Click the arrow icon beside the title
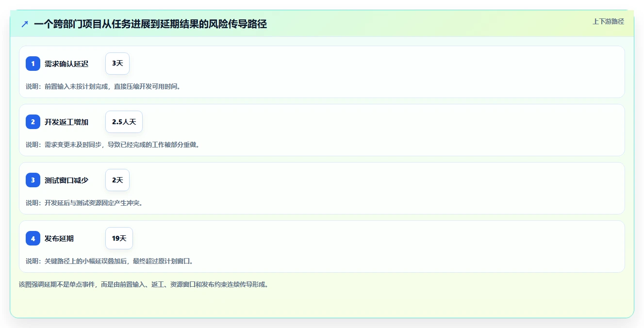The image size is (644, 328). (x=25, y=24)
